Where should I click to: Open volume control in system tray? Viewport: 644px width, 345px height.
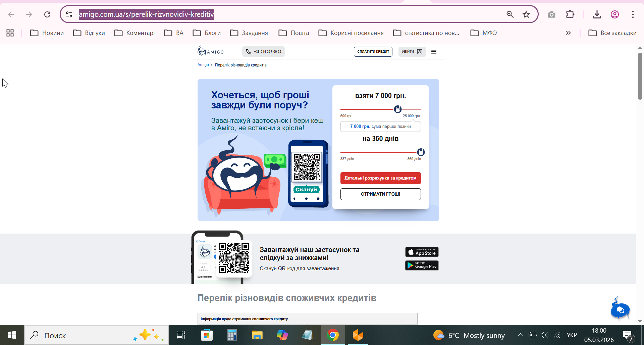tap(544, 335)
